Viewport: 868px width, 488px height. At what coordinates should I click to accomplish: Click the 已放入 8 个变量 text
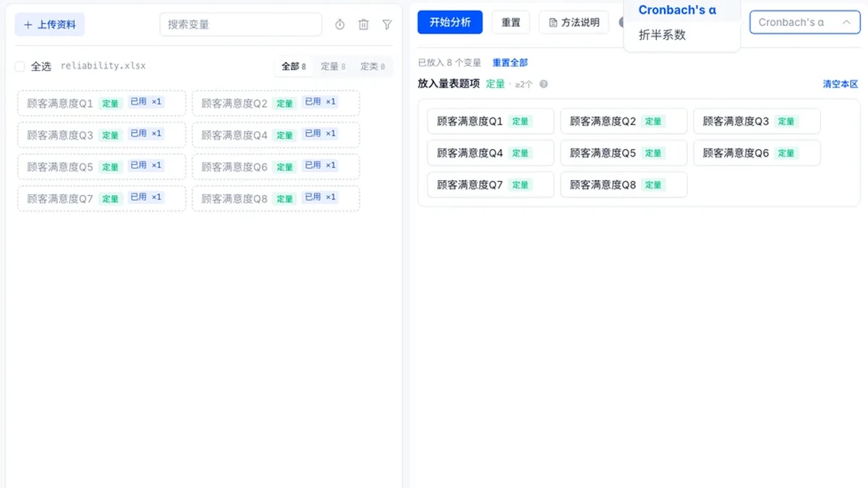tap(449, 63)
